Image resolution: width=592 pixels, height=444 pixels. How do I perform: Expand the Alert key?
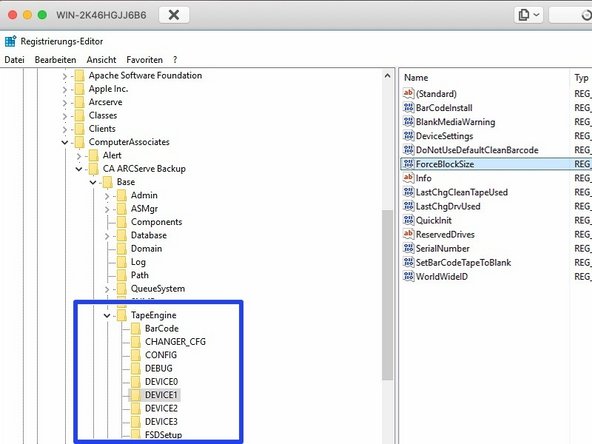pos(79,156)
